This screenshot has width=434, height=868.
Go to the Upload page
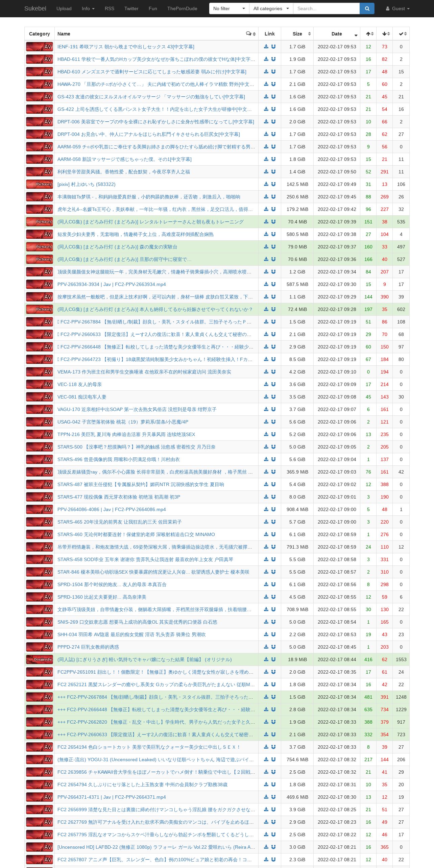click(x=64, y=8)
